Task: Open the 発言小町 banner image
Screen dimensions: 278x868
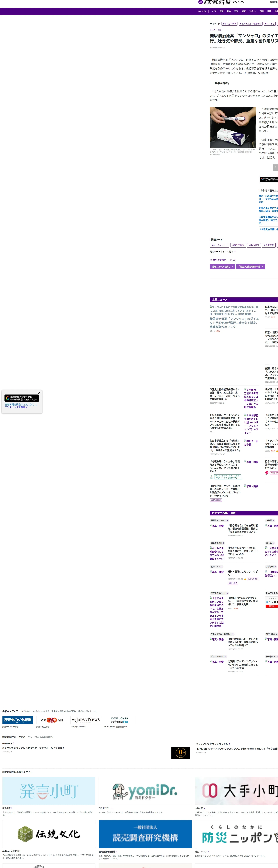Action: [x=49, y=791]
